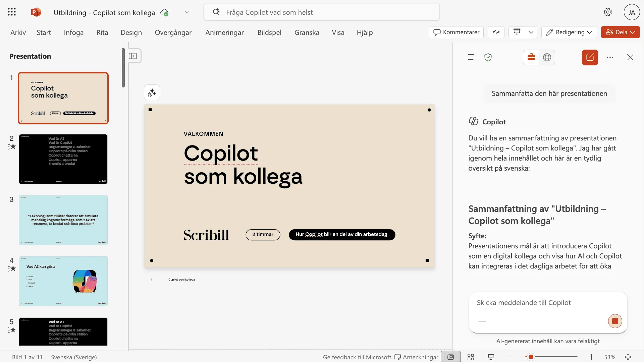Viewport: 644px width, 362px height.
Task: Start the slideshow presentation icon
Action: tap(517, 32)
